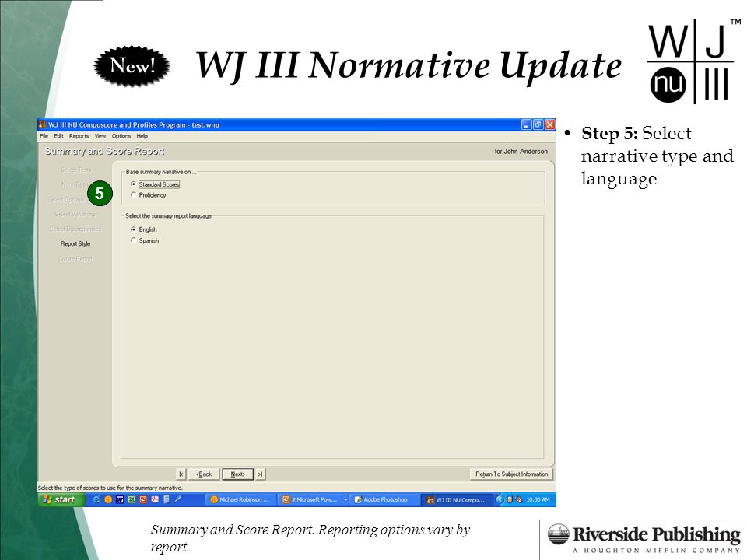
Task: Expand PowerPoint taskbar group arrow
Action: (345, 499)
